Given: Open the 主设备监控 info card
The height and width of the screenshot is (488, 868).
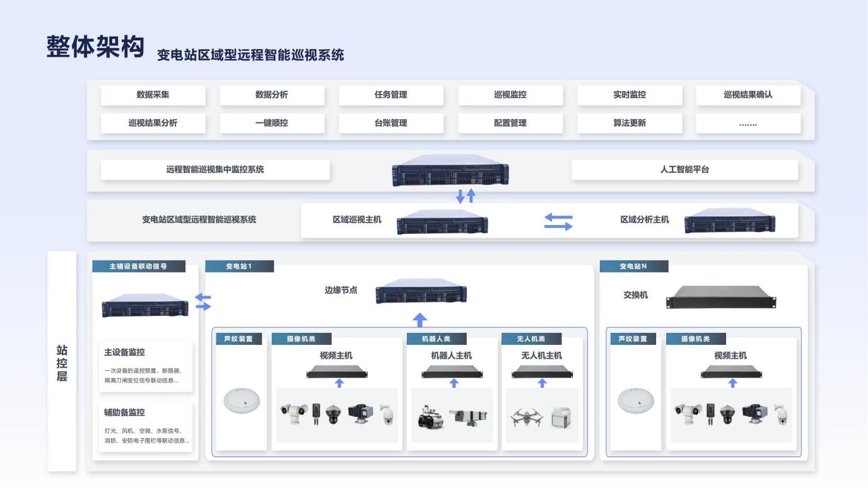Looking at the screenshot, I should click(146, 366).
